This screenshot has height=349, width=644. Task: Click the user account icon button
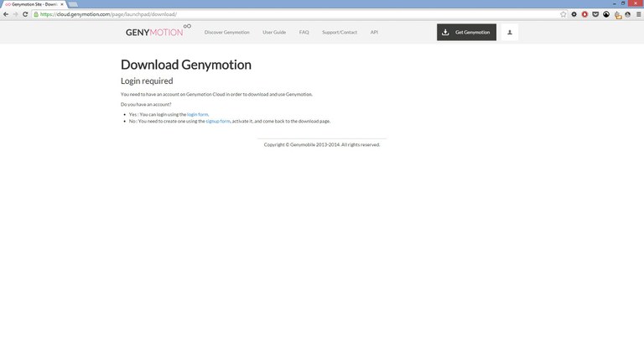510,32
